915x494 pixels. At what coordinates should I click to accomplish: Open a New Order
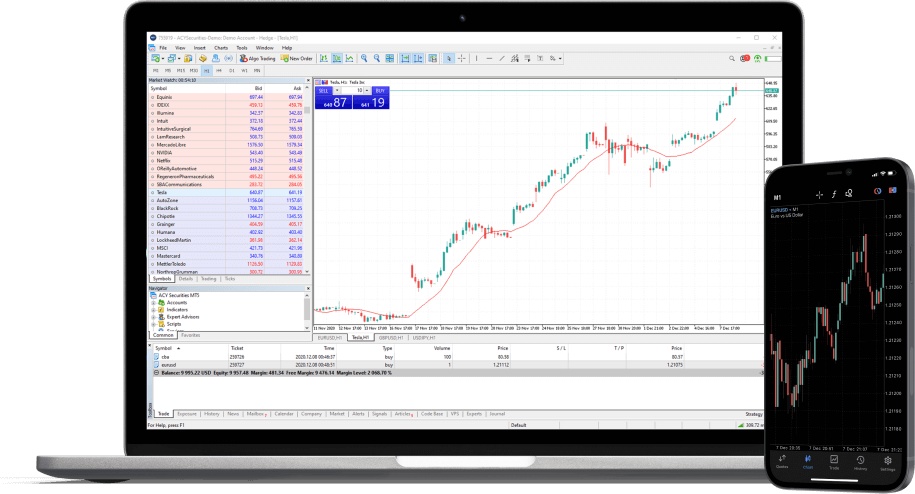[x=296, y=58]
